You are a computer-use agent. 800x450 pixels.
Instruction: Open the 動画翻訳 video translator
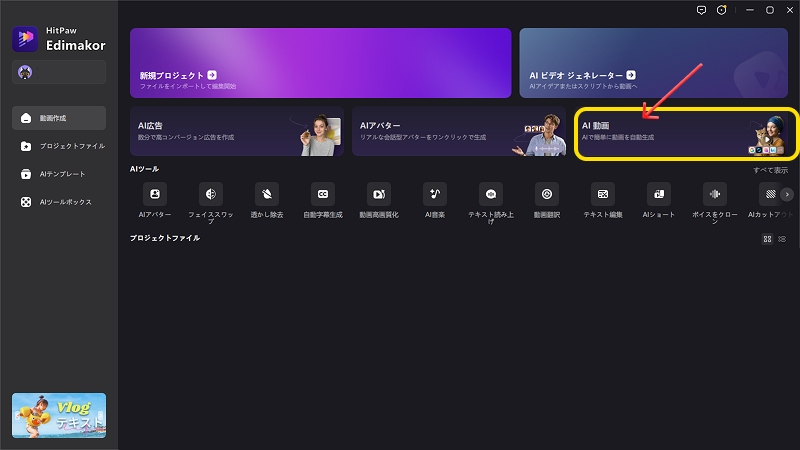pyautogui.click(x=547, y=194)
